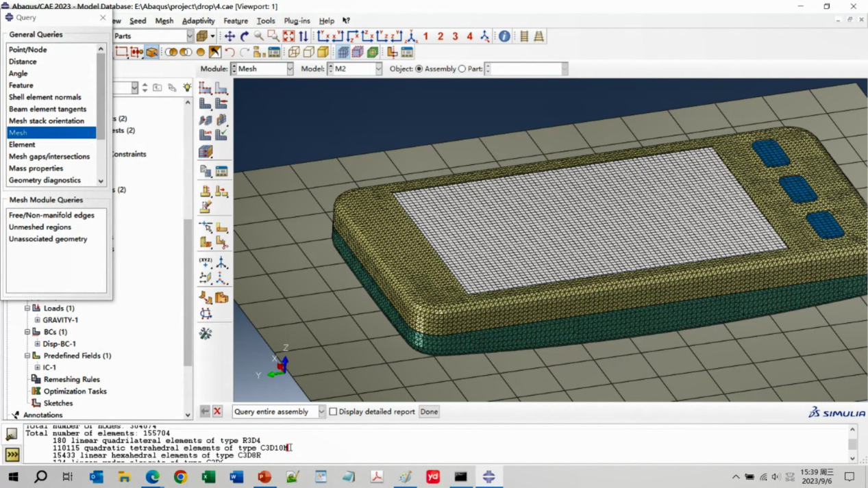Switch to the kernel command line interface
This screenshot has height=488, width=868.
12,454
